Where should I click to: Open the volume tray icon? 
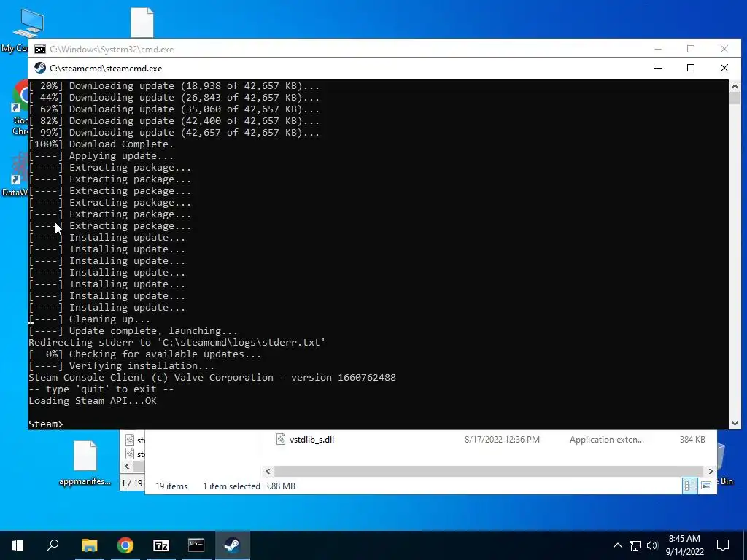652,545
